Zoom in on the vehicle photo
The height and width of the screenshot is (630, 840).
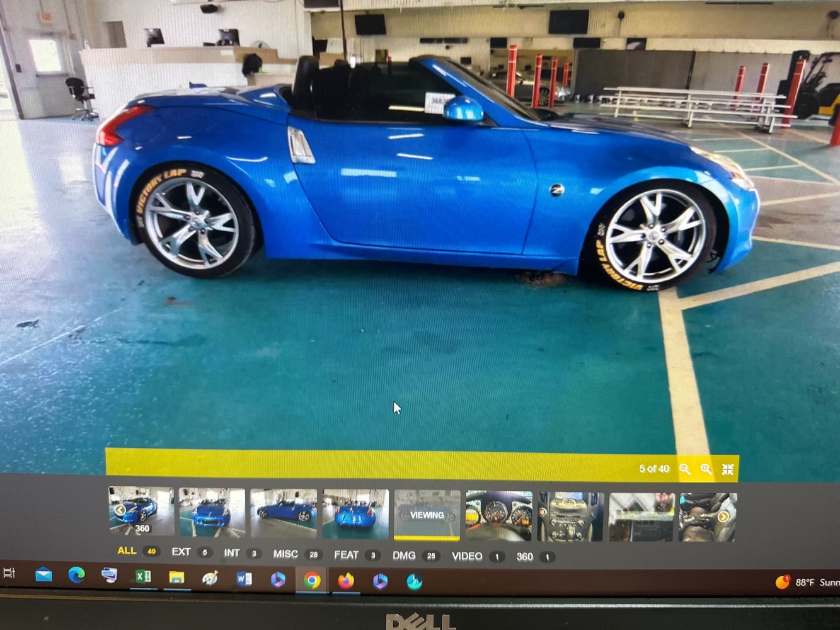pos(706,469)
